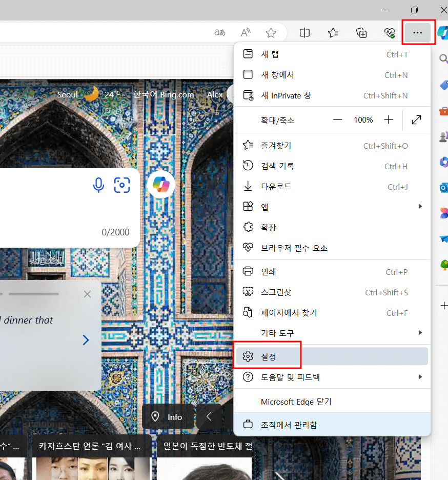Open split screen mode from the toolbar
Viewport: 448px width, 480px height.
(304, 32)
